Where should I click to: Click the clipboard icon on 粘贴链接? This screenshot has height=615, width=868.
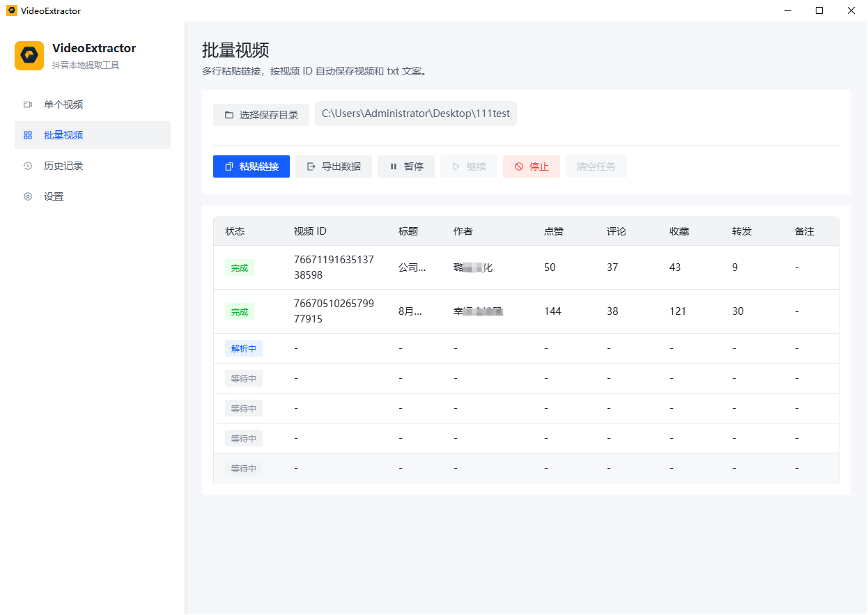(228, 166)
